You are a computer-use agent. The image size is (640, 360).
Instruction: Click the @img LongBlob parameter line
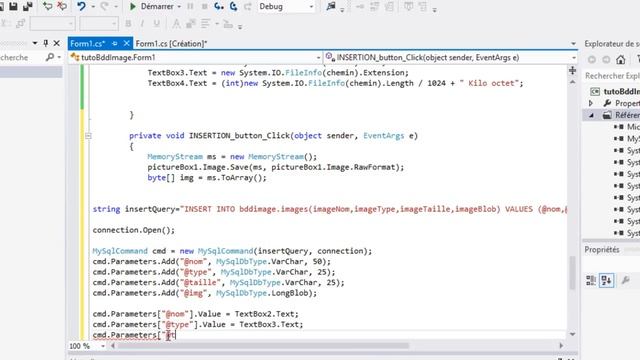coord(204,293)
